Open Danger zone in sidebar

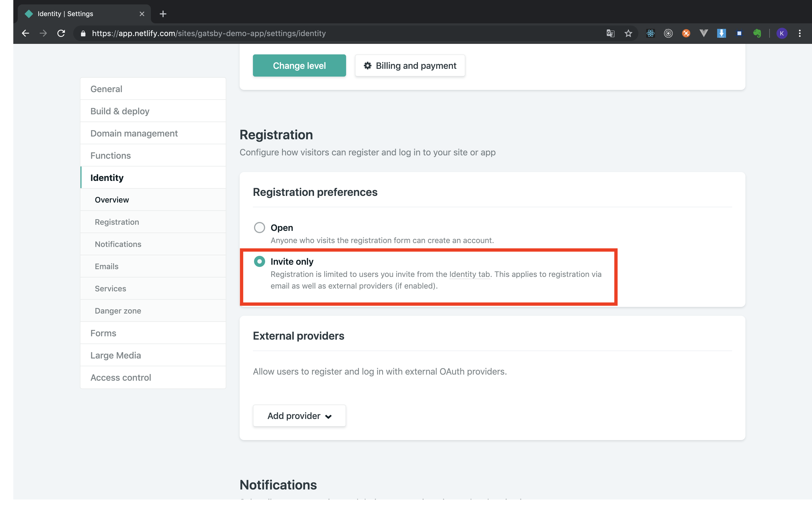[x=118, y=311]
